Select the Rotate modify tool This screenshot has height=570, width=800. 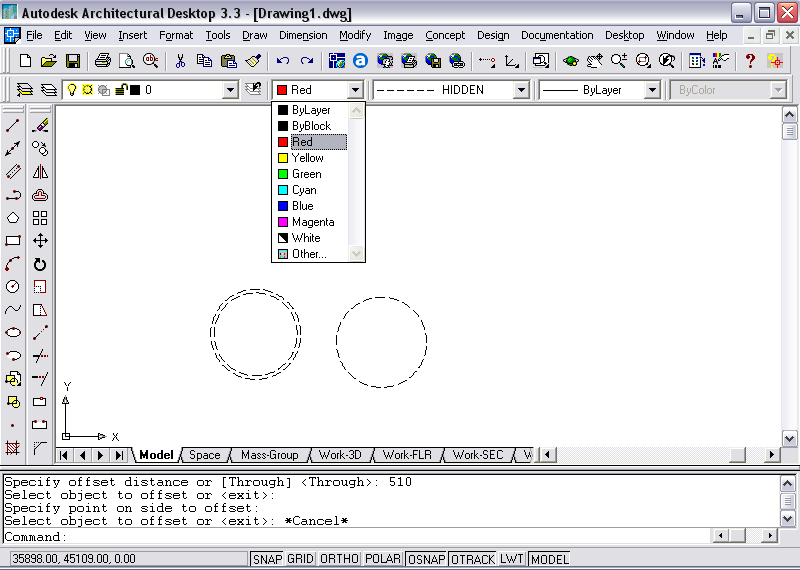pyautogui.click(x=40, y=264)
